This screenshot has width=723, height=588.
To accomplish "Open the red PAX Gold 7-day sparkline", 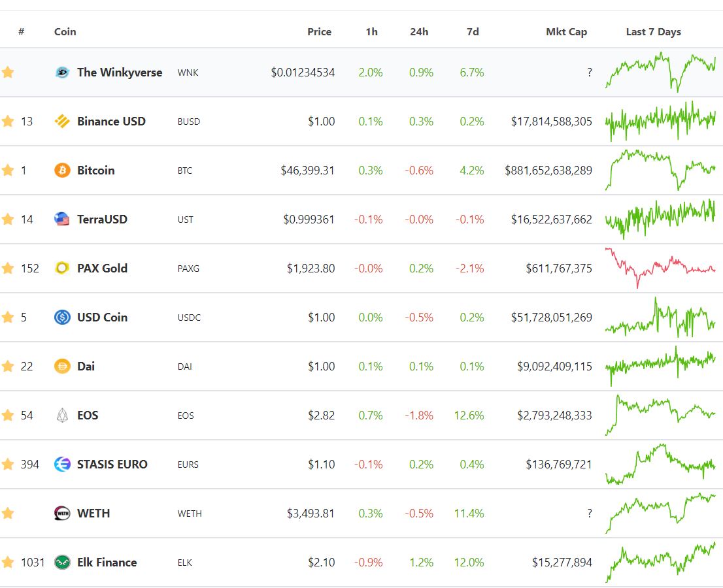I will pos(660,269).
